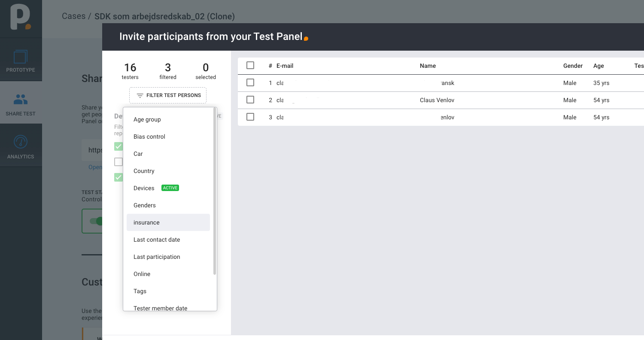This screenshot has width=644, height=340.
Task: Choose the Online filter option
Action: pos(168,274)
